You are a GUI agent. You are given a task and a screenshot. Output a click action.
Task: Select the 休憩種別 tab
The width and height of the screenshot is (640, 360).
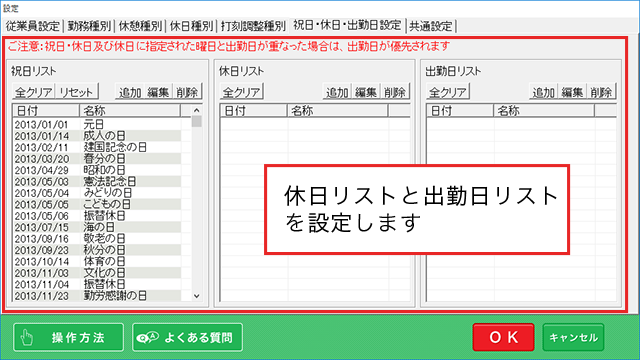(140, 26)
